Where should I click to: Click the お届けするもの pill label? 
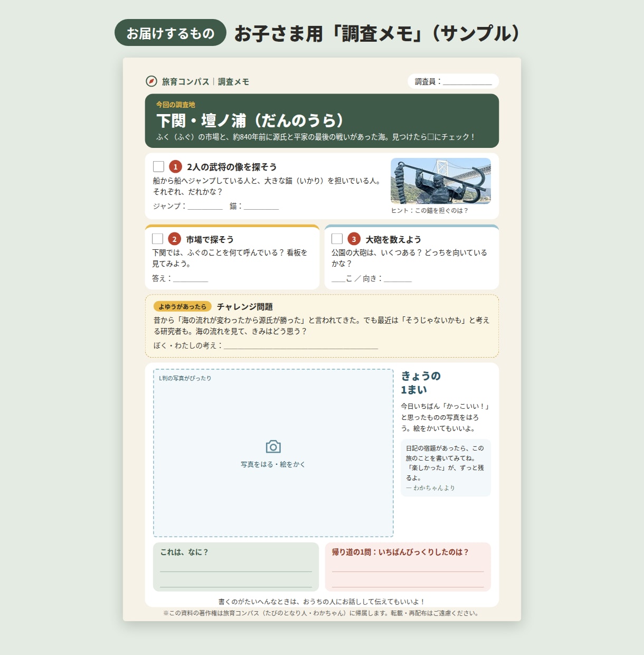pyautogui.click(x=171, y=33)
